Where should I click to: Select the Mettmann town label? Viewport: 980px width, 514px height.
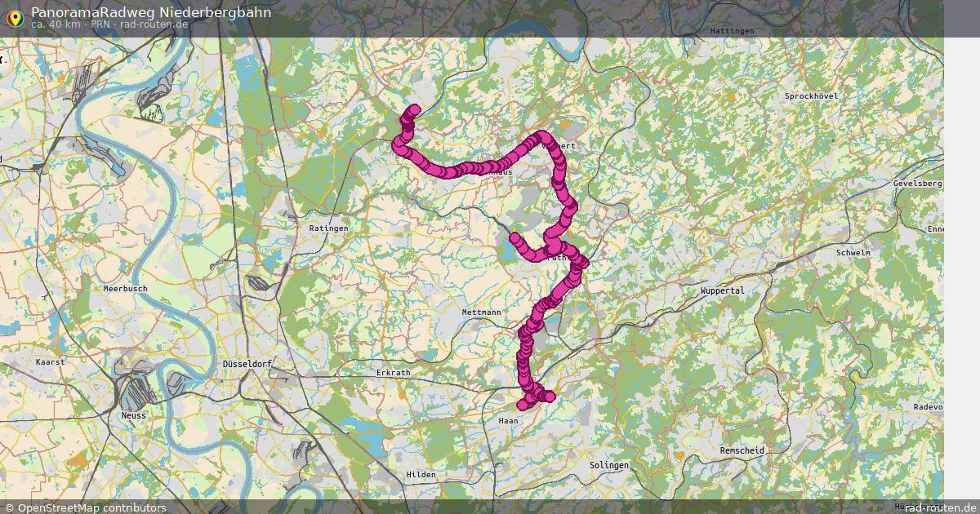click(481, 312)
